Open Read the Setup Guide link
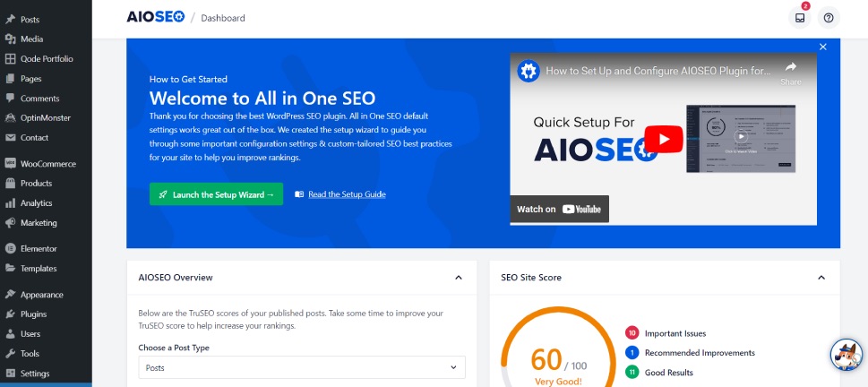 [347, 194]
